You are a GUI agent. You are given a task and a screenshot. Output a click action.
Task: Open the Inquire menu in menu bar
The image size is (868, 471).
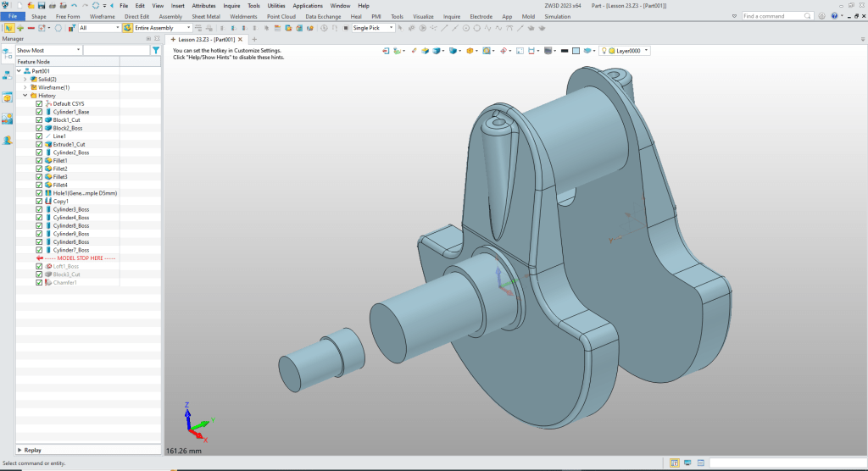tap(231, 6)
